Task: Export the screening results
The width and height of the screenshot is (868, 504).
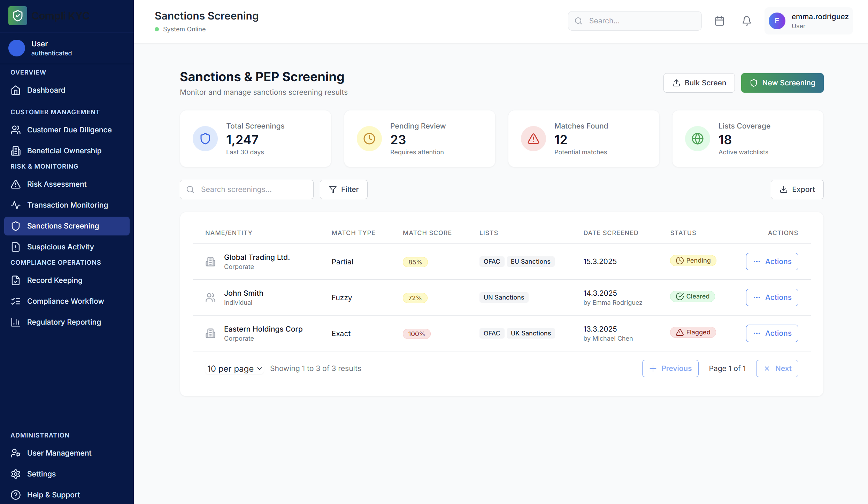Action: pos(797,189)
